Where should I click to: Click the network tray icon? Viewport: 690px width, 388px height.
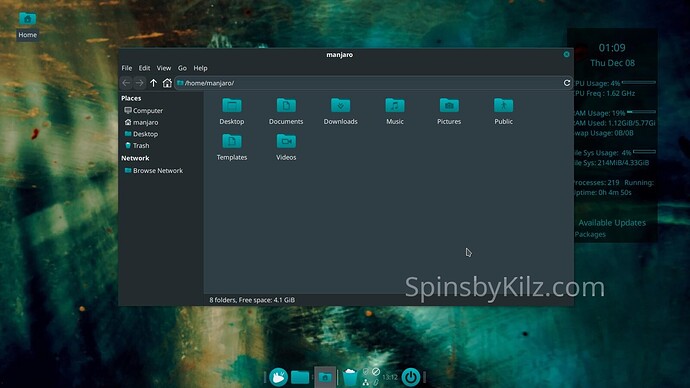366,382
